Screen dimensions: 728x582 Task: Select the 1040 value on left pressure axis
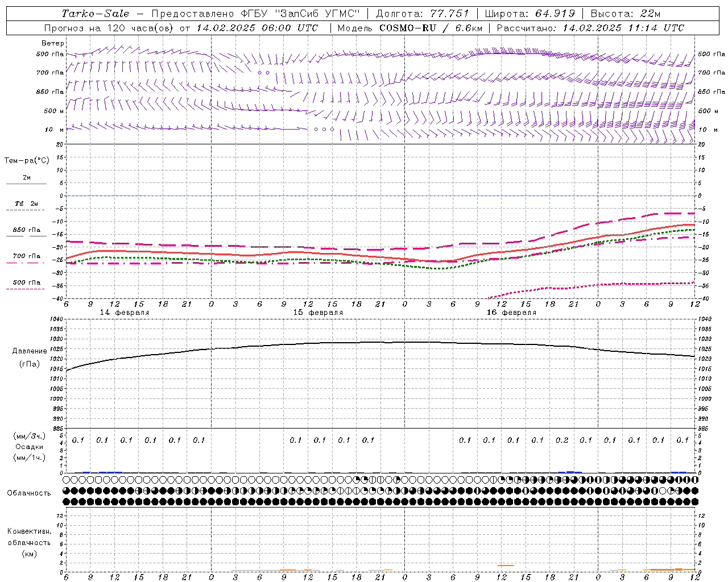pyautogui.click(x=56, y=319)
